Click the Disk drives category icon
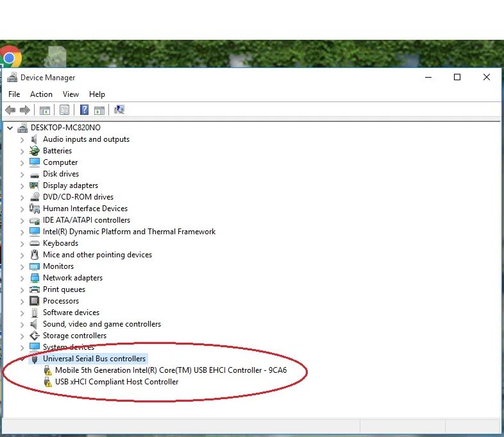 [35, 175]
